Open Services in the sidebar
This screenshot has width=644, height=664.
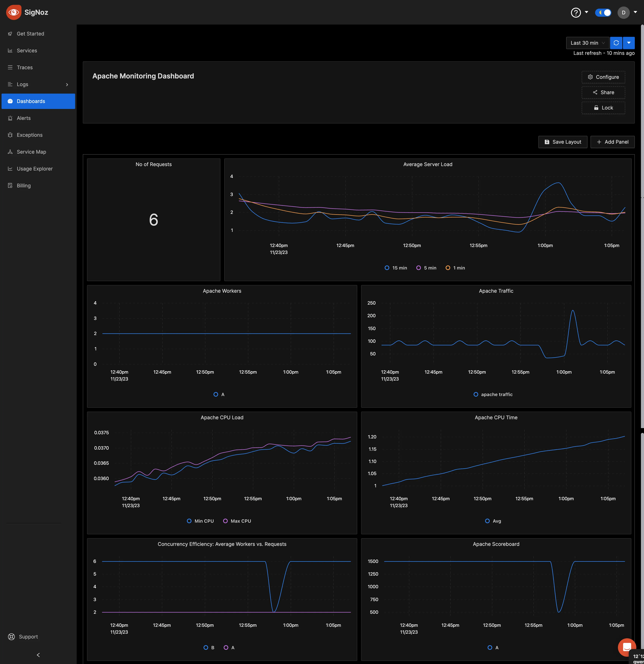[38, 51]
